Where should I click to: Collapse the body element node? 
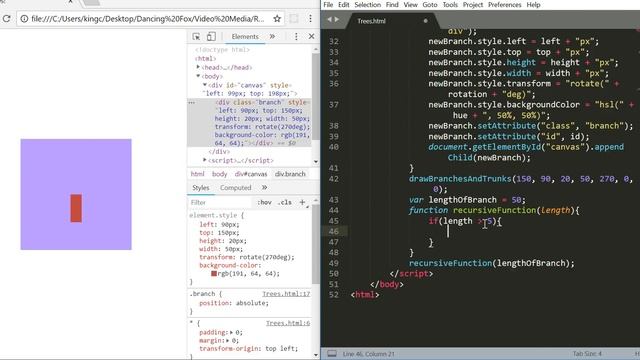click(x=198, y=76)
